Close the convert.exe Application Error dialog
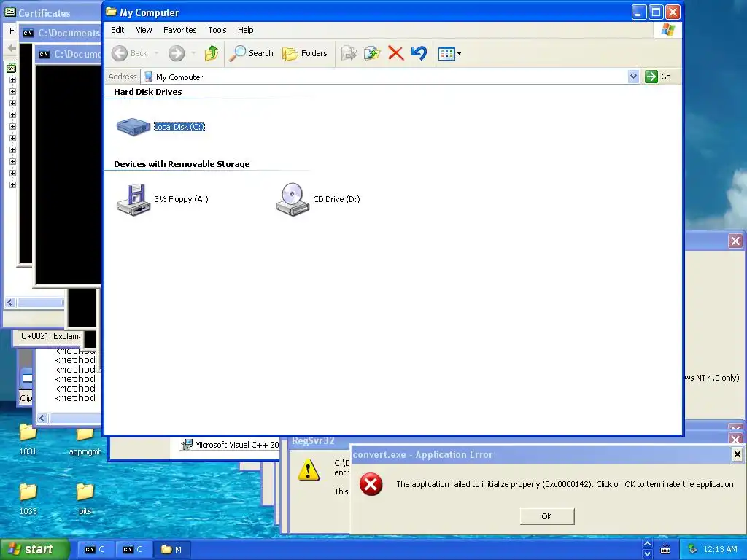 [737, 454]
